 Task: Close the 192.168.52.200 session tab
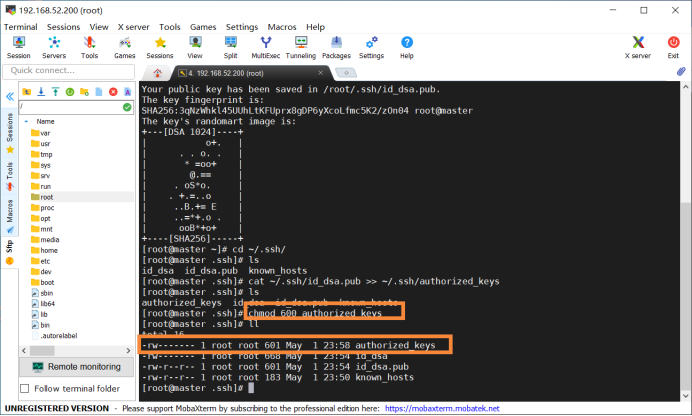320,72
